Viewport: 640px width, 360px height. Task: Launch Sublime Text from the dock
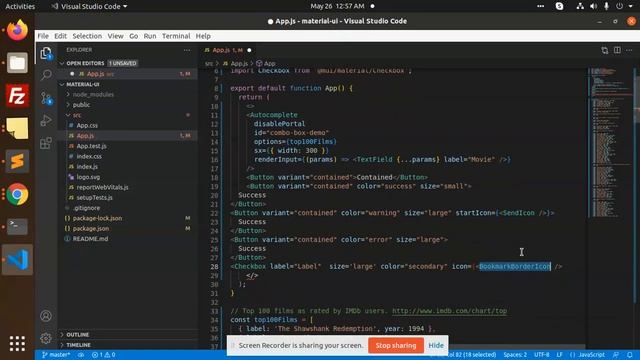[x=17, y=161]
